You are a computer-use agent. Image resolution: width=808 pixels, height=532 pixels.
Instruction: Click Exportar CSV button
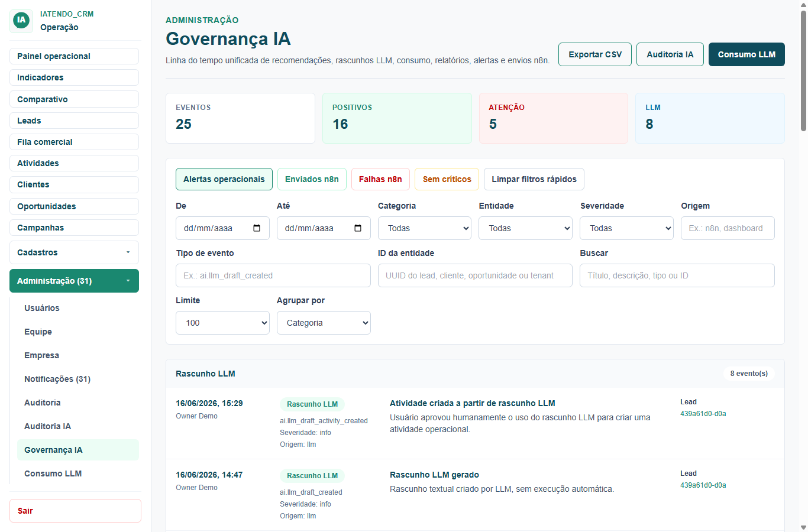(595, 54)
